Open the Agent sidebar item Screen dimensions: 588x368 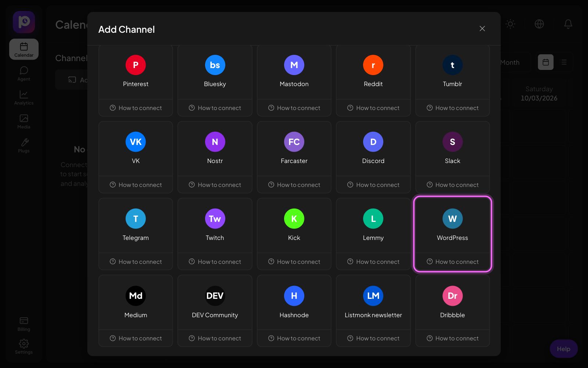coord(24,74)
